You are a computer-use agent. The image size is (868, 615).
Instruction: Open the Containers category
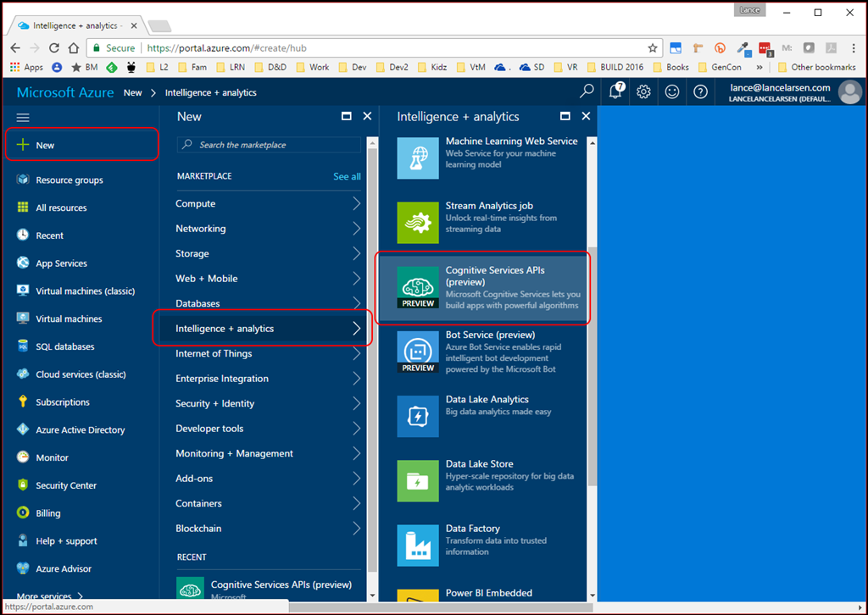pos(268,503)
